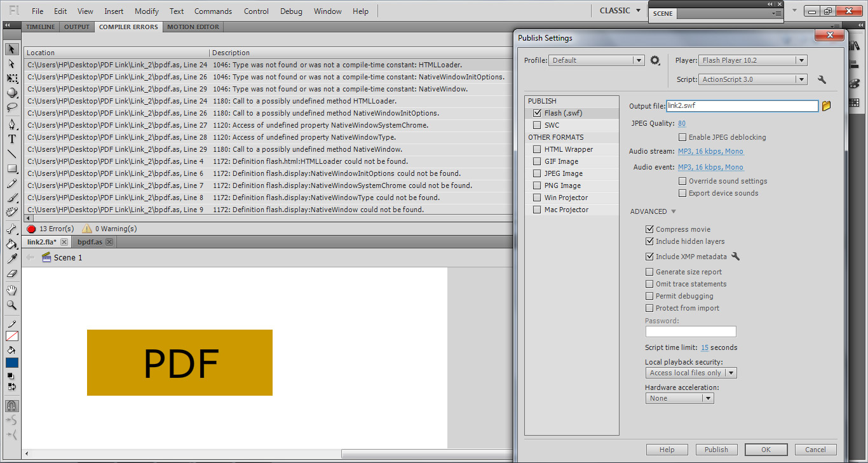Select the Selection arrow tool
The height and width of the screenshot is (463, 868).
point(11,49)
